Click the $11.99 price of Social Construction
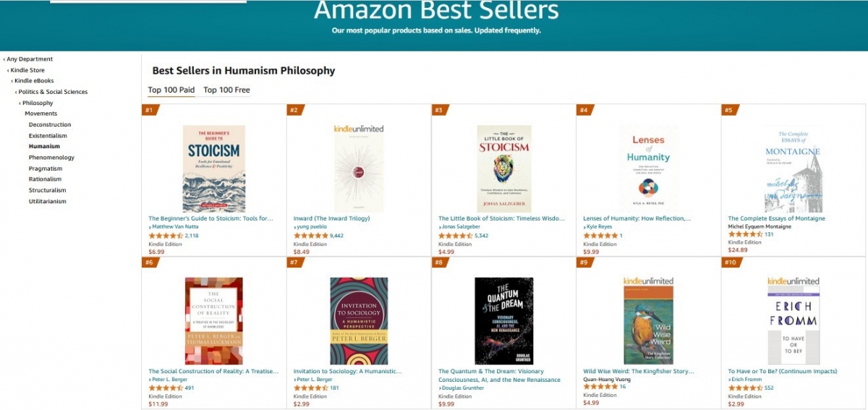 tap(158, 404)
